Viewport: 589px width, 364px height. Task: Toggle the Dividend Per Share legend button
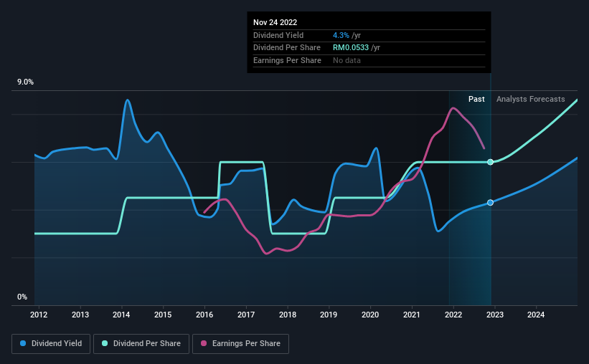(x=141, y=344)
